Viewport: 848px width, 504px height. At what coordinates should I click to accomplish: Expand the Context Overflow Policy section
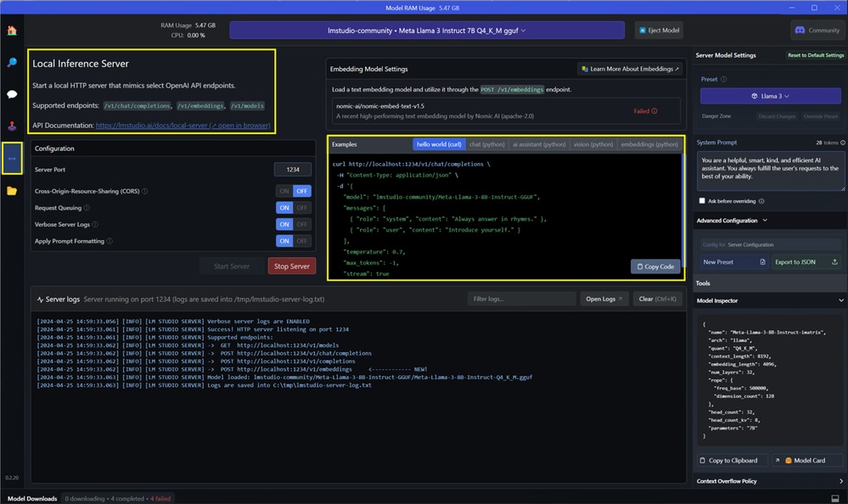840,481
